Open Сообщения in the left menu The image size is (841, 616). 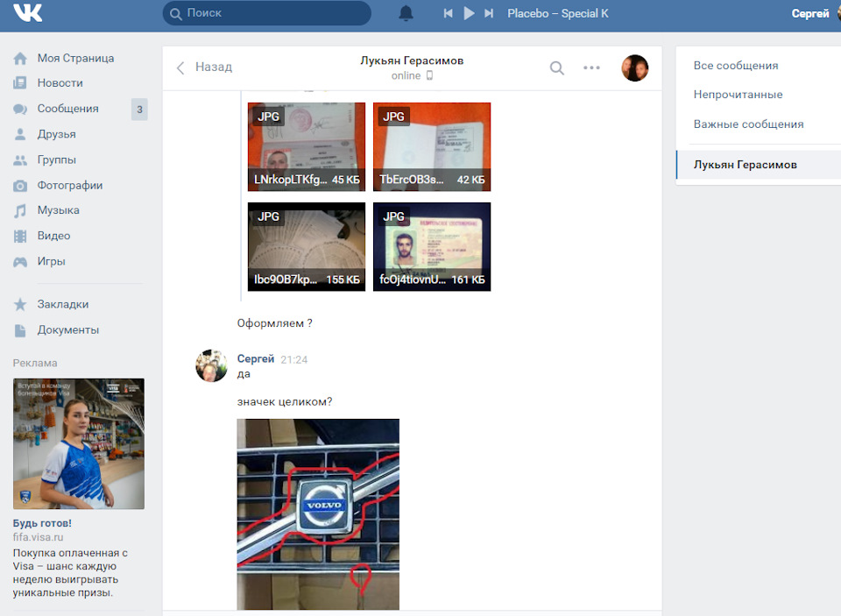(67, 109)
